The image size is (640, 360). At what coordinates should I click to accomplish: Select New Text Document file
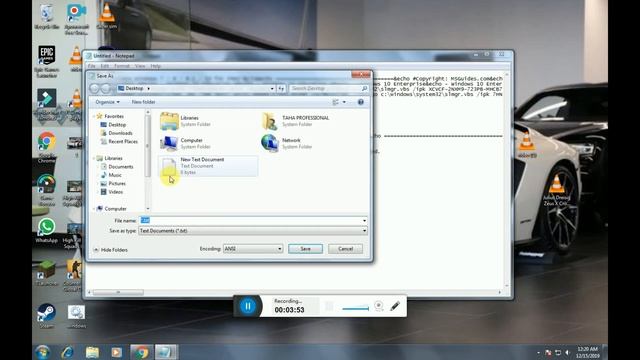coord(208,166)
